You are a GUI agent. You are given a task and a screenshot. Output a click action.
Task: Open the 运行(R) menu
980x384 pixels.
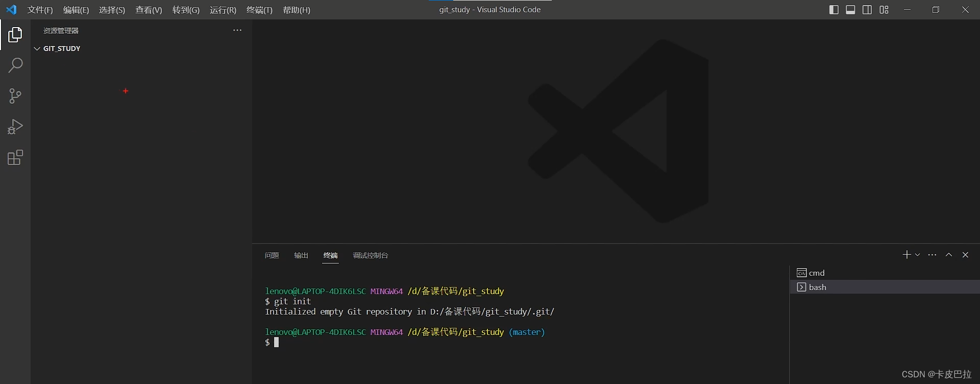223,10
